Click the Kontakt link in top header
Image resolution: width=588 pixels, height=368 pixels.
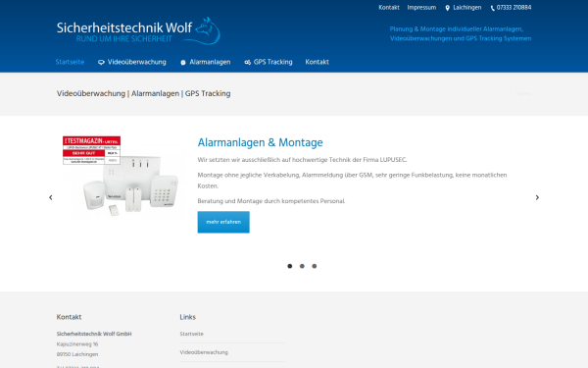(x=389, y=8)
